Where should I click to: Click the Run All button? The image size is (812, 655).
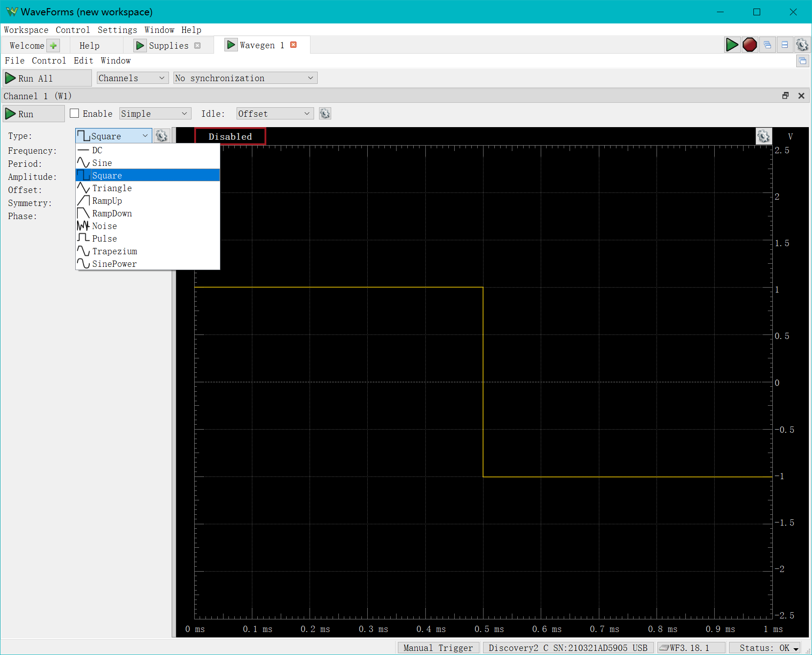pos(47,78)
